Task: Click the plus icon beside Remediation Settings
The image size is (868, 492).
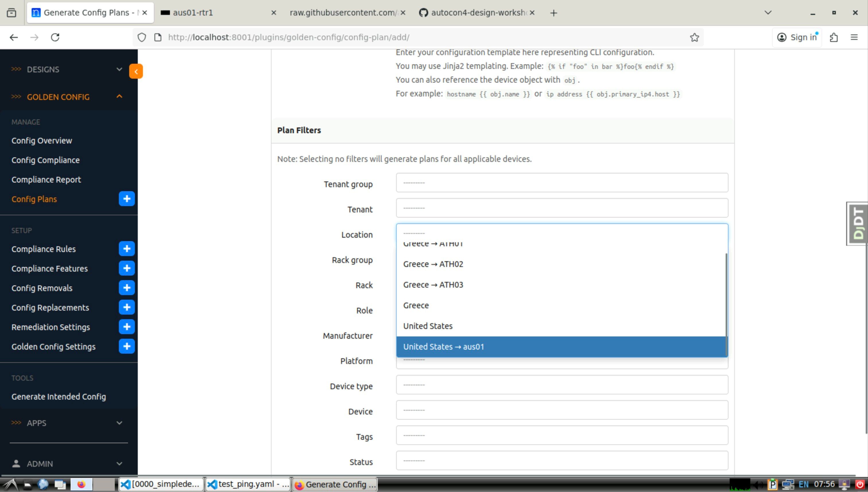Action: coord(127,327)
